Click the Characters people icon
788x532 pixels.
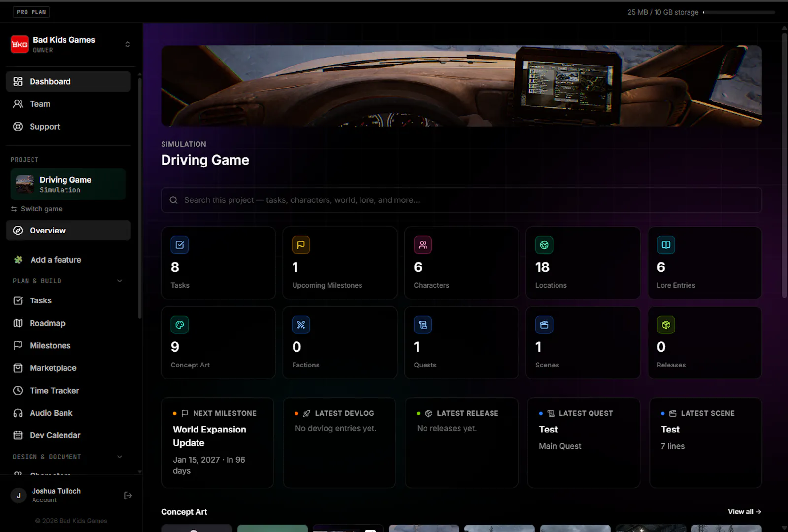(x=423, y=245)
